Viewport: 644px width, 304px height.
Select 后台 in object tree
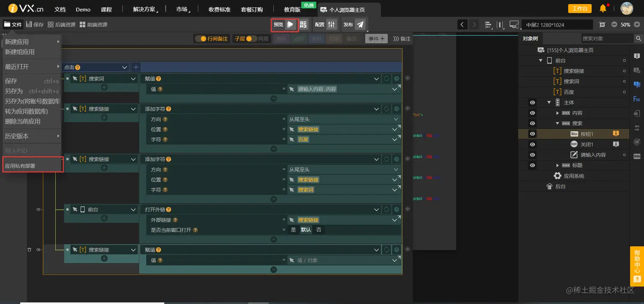coord(561,186)
